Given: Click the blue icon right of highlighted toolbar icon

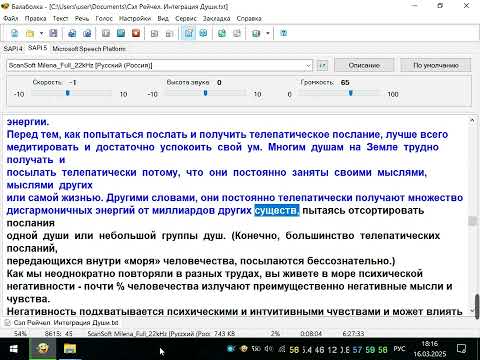Looking at the screenshot, I should (203, 33).
